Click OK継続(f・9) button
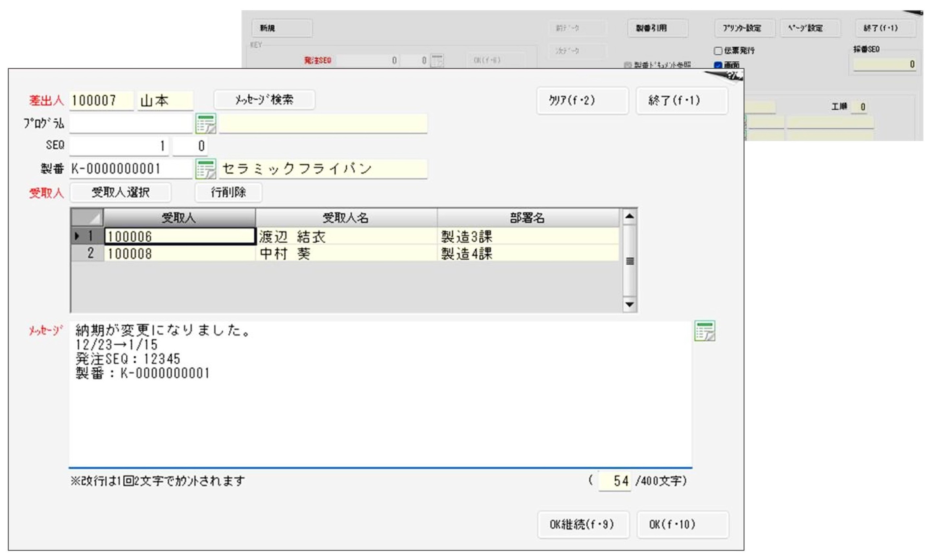This screenshot has width=931, height=560. pyautogui.click(x=583, y=524)
